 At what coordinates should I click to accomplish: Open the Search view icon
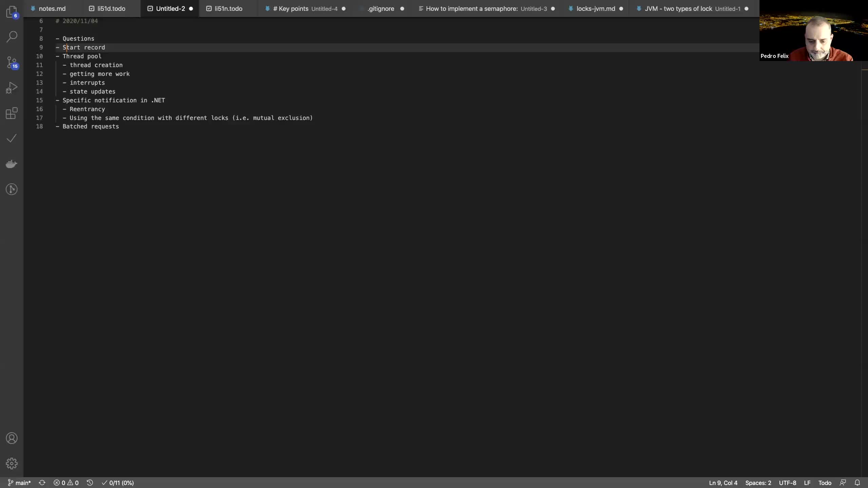pos(12,37)
